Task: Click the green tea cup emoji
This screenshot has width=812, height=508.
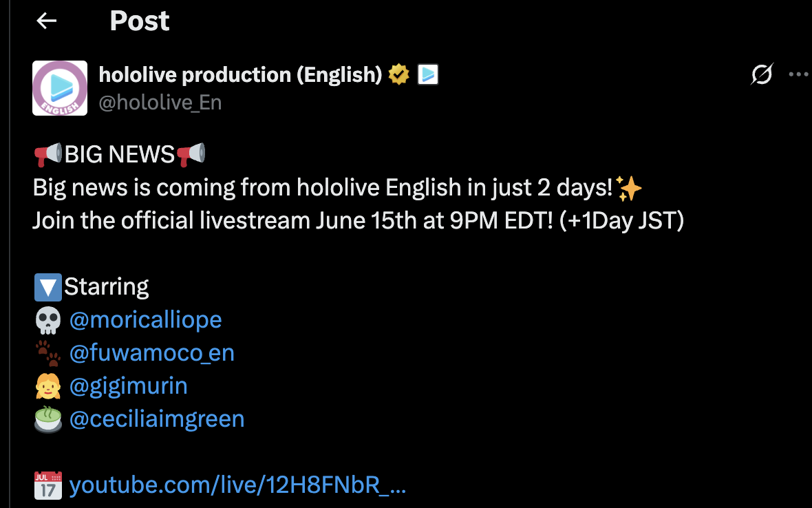Action: pyautogui.click(x=47, y=419)
